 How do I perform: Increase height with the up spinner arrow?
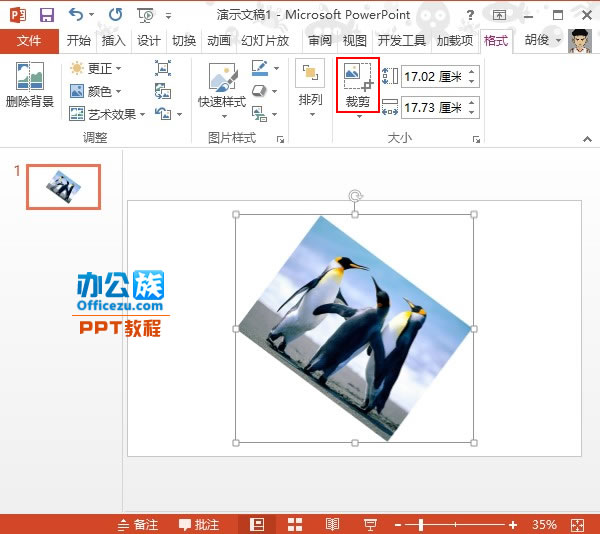click(x=472, y=72)
